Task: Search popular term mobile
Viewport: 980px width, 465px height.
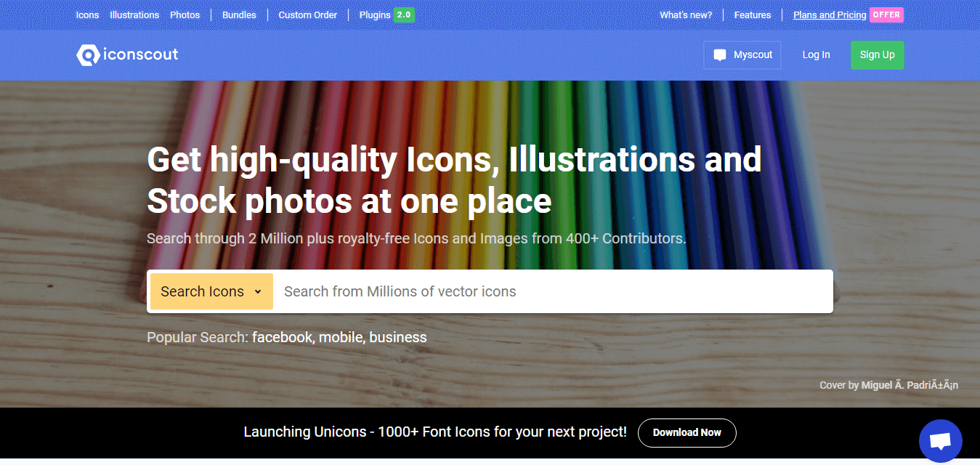Action: click(342, 337)
